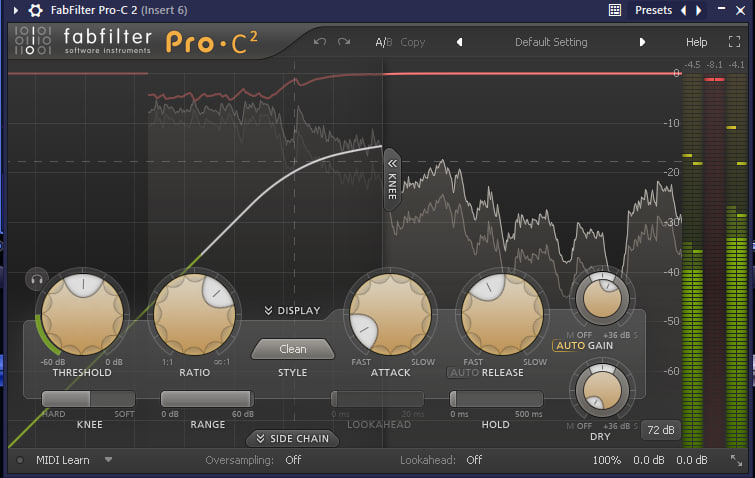Collapse the DISPLAY section
This screenshot has width=755, height=478.
(292, 310)
